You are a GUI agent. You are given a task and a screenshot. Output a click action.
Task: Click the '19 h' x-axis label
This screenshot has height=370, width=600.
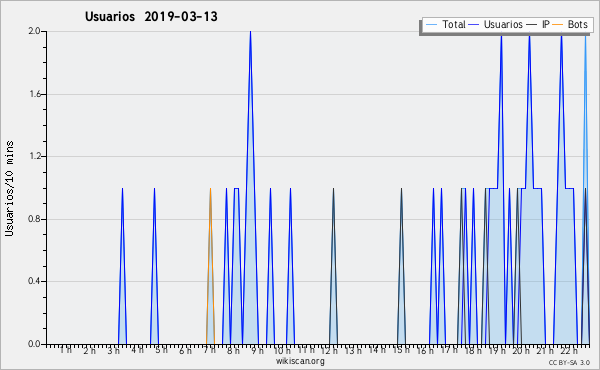(x=497, y=350)
